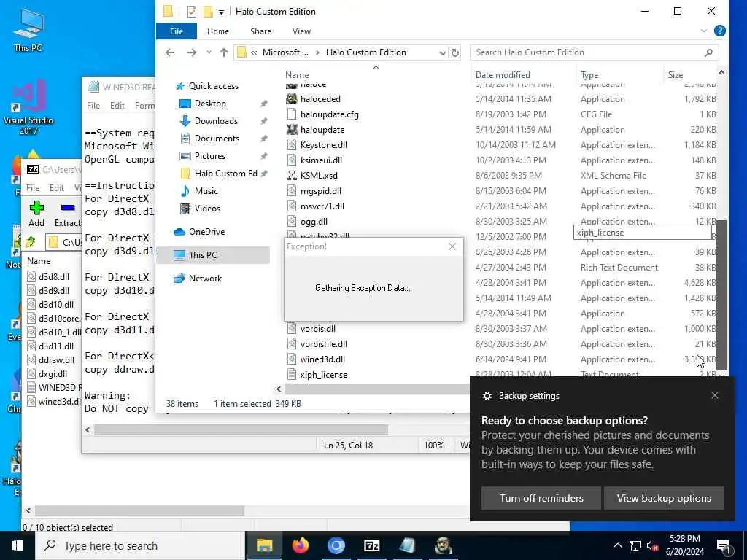Image resolution: width=747 pixels, height=560 pixels.
Task: Open the Share ribbon tab
Action: coord(260,31)
